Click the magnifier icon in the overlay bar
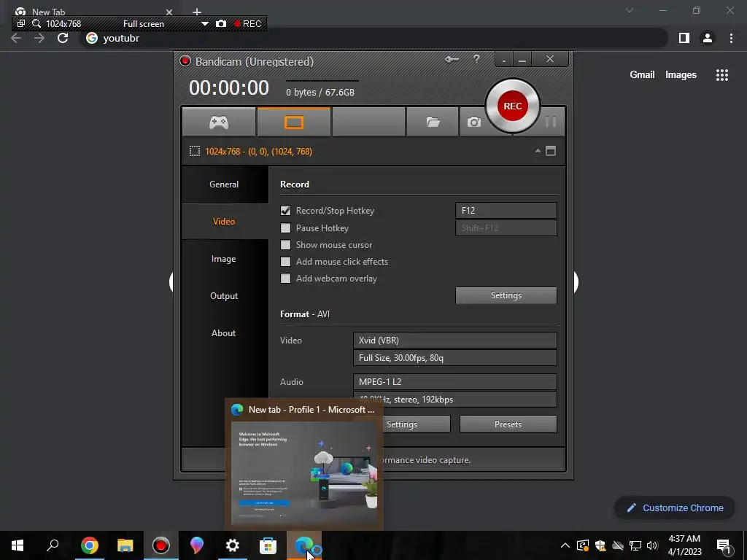The width and height of the screenshot is (747, 560). (x=36, y=23)
